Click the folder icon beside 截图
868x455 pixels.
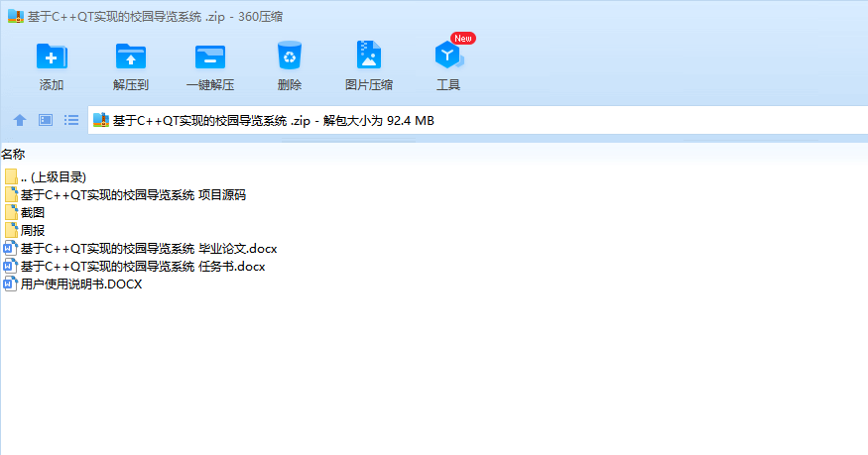coord(11,212)
